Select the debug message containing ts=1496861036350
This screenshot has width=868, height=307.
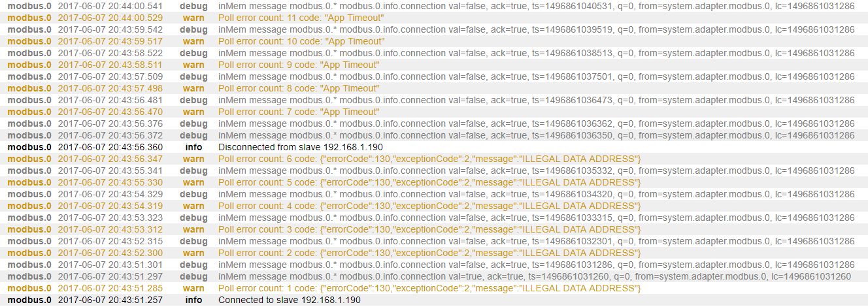click(x=536, y=135)
